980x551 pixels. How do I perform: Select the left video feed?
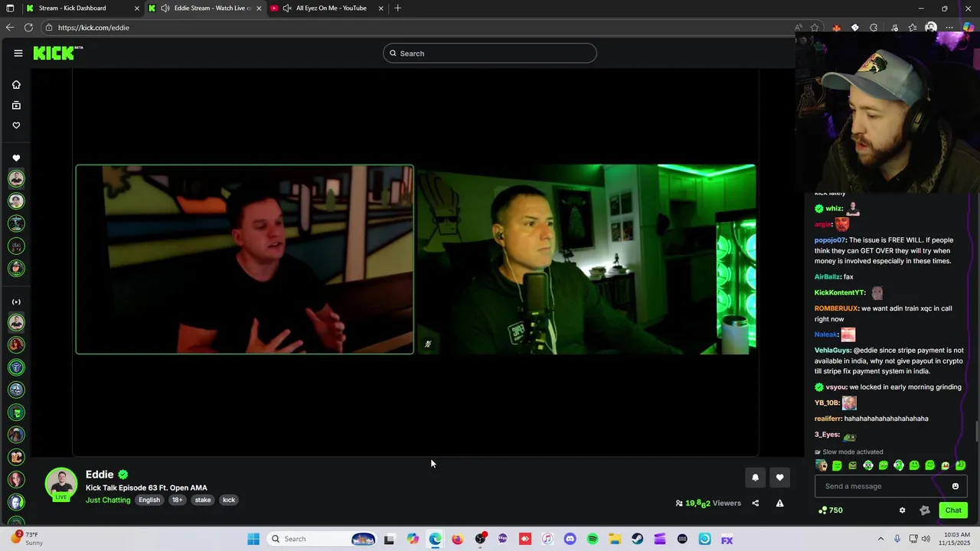(x=245, y=259)
